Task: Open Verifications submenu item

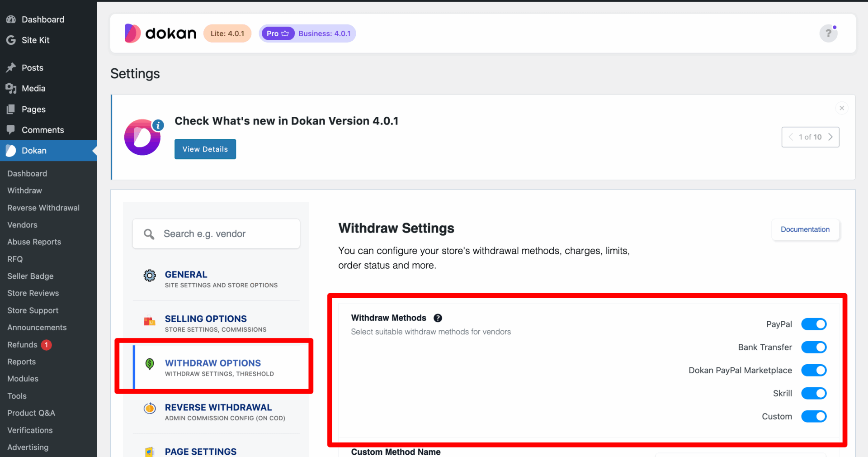Action: pyautogui.click(x=30, y=430)
